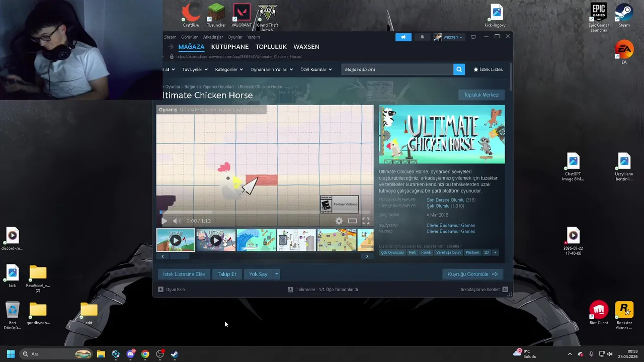The height and width of the screenshot is (362, 644).
Task: Expand the Oynamanın Yolları menu
Action: 272,69
